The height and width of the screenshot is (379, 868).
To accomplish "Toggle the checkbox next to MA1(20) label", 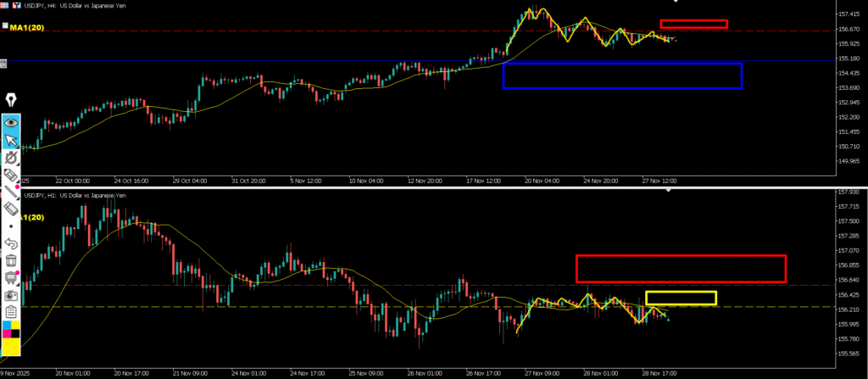I will (5, 27).
